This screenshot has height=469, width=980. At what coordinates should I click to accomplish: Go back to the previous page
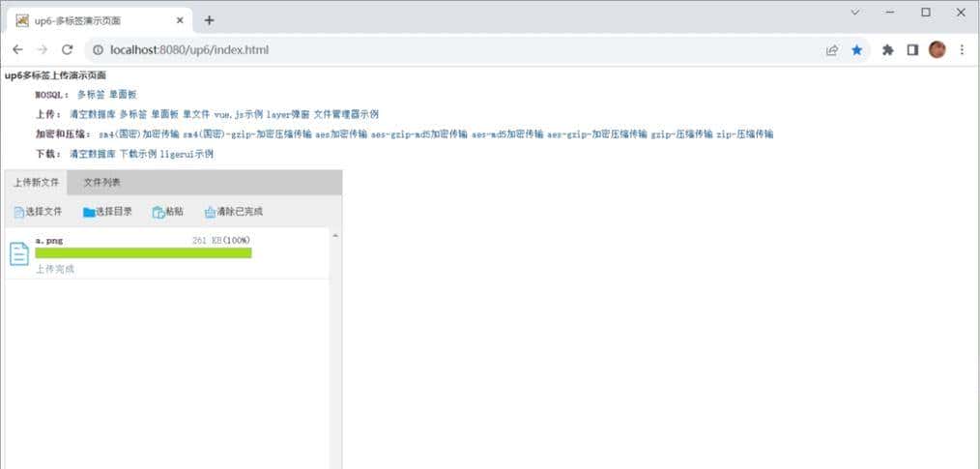pos(17,50)
